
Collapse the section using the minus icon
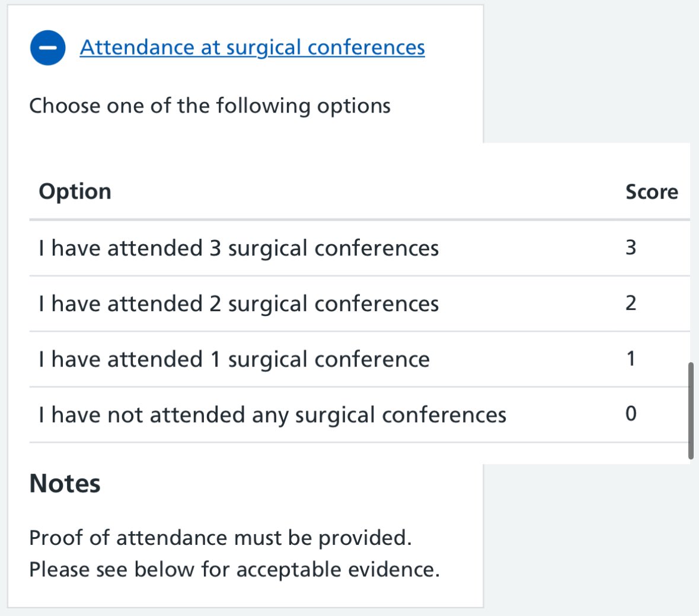(47, 47)
